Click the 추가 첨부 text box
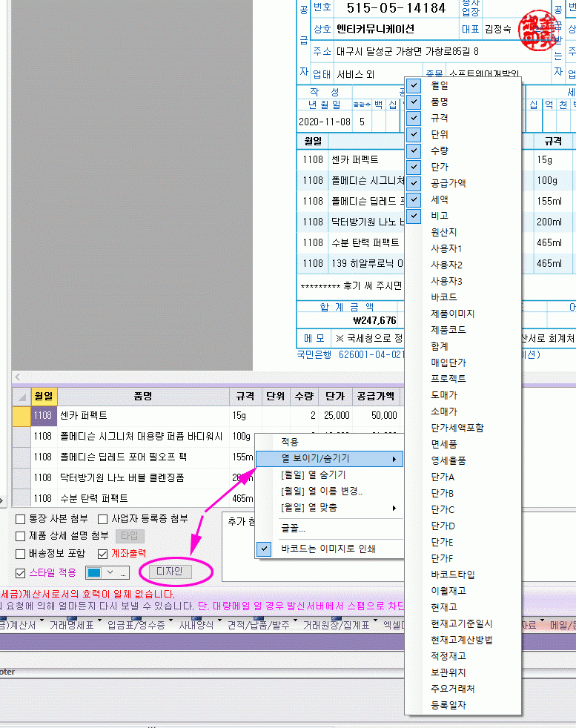This screenshot has width=576, height=728. (x=314, y=546)
